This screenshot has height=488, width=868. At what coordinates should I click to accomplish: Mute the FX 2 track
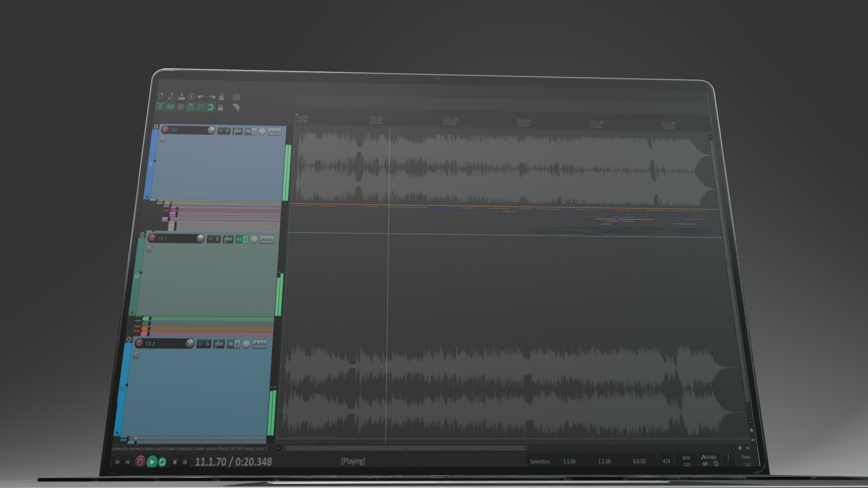(200, 344)
